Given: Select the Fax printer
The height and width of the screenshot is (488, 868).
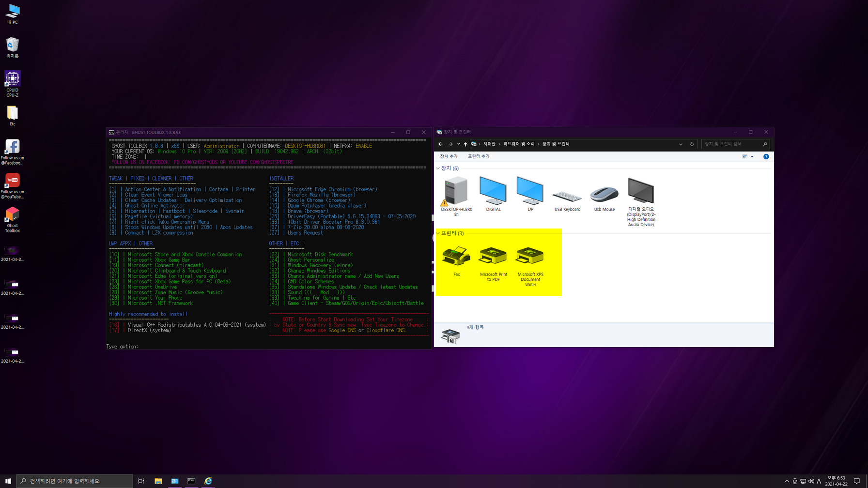Looking at the screenshot, I should (x=456, y=261).
